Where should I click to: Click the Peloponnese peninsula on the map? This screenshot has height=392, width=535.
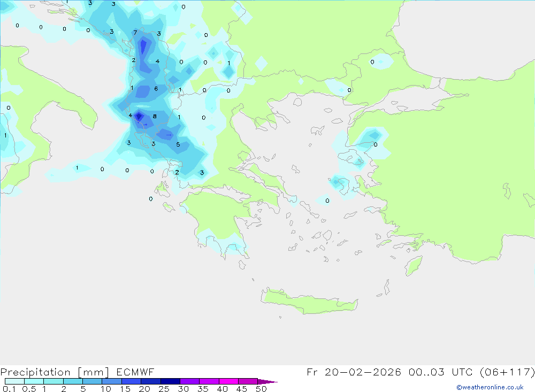click(x=218, y=218)
